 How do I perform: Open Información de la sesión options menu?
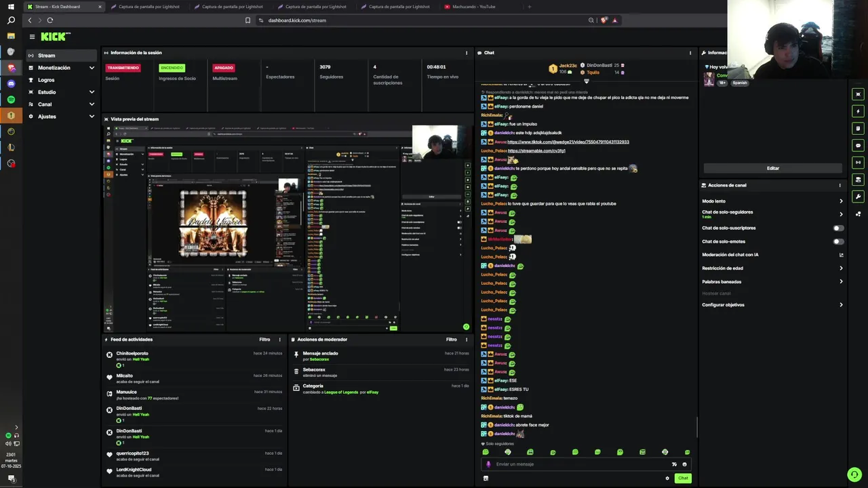[x=466, y=53]
